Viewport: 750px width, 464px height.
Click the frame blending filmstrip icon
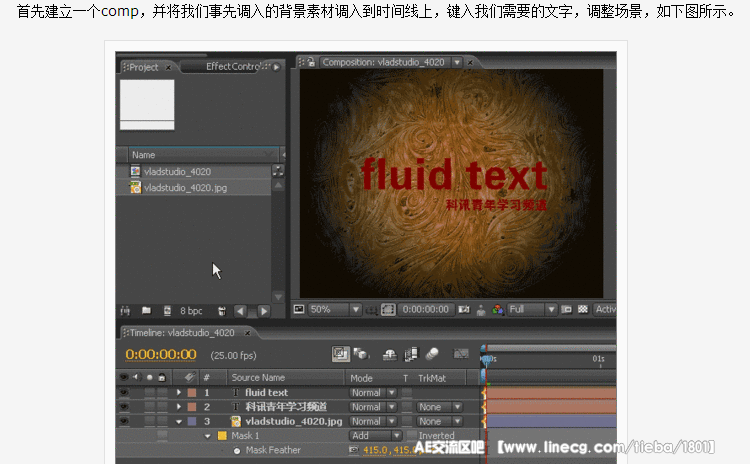pyautogui.click(x=411, y=354)
